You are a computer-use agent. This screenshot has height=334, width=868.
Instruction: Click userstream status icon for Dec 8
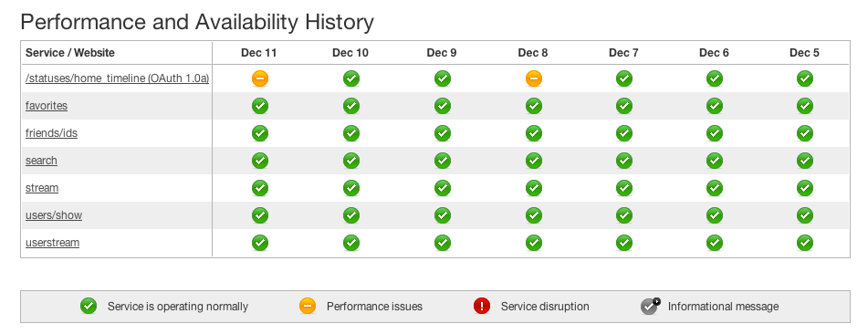tap(534, 243)
